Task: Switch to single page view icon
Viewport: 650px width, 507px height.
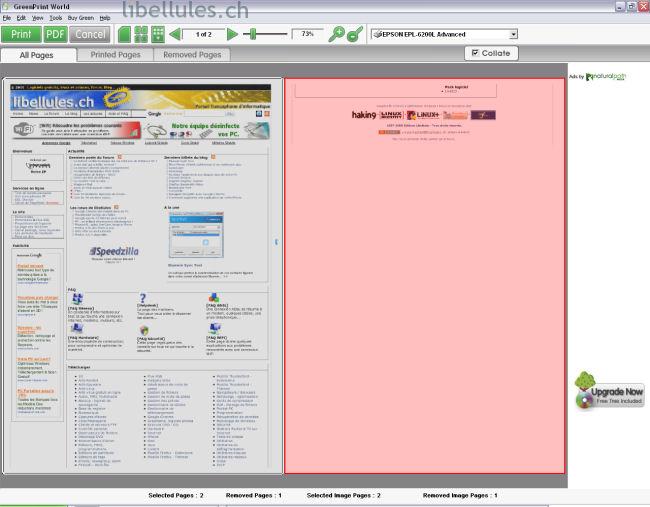Action: tap(125, 34)
